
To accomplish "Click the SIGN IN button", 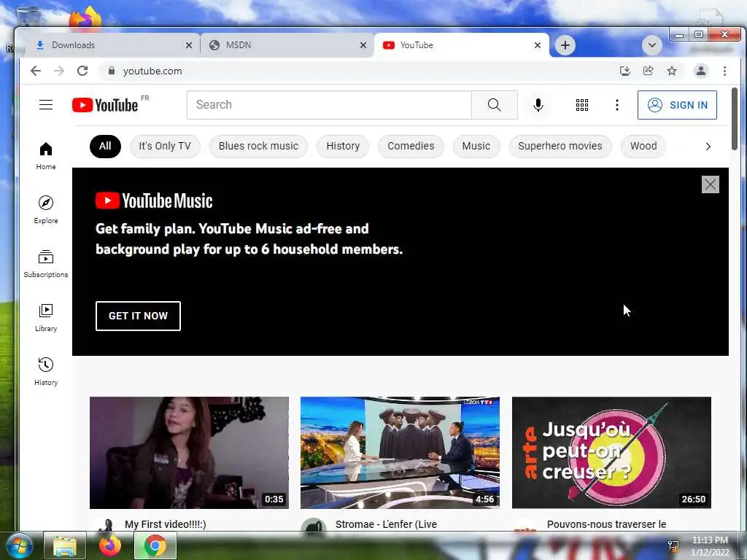I will point(677,105).
